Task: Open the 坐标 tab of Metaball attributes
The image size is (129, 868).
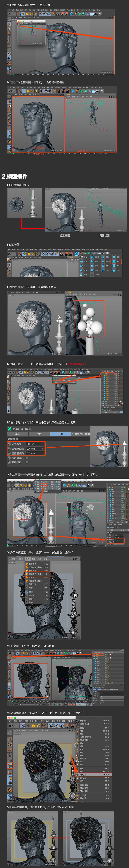Action: (39, 434)
